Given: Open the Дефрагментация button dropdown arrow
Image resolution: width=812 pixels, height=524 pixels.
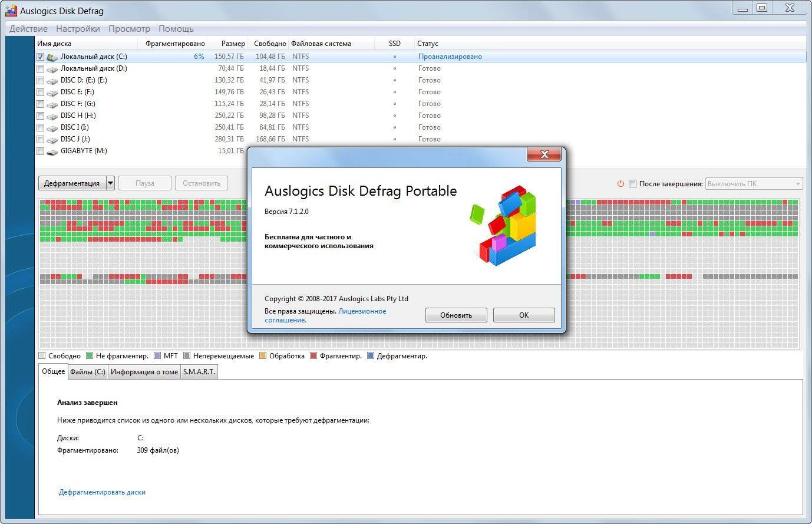Looking at the screenshot, I should [110, 183].
